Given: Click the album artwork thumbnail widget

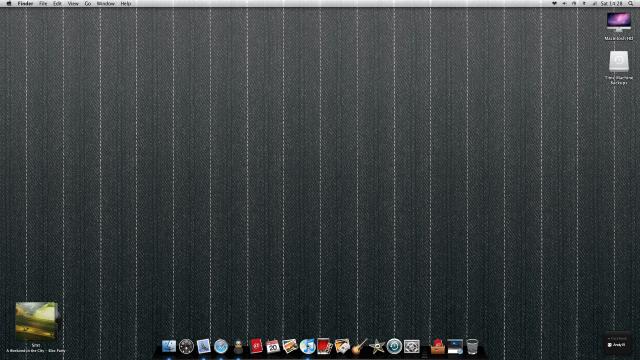Looking at the screenshot, I should pyautogui.click(x=36, y=321).
